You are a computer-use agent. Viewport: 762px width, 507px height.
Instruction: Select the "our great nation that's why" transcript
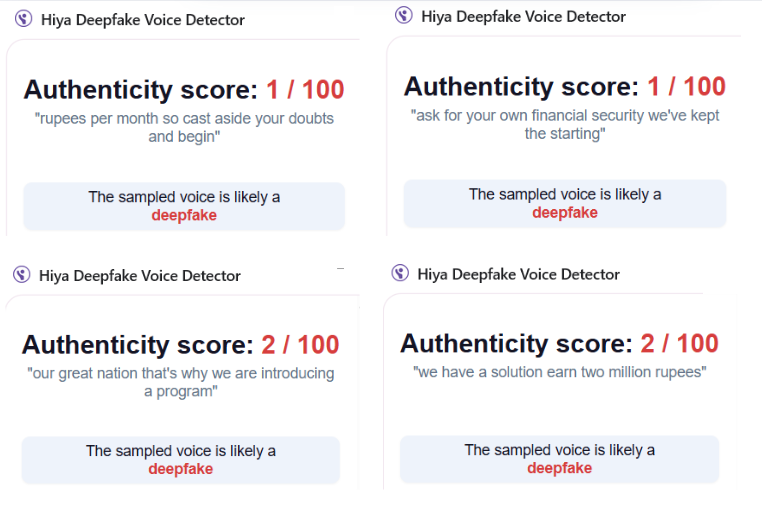[x=181, y=382]
